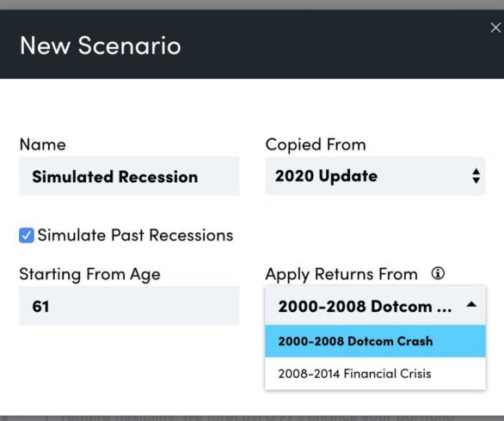Choose 2000-2008 Dotcom Crash option
This screenshot has width=504, height=421.
[x=375, y=341]
